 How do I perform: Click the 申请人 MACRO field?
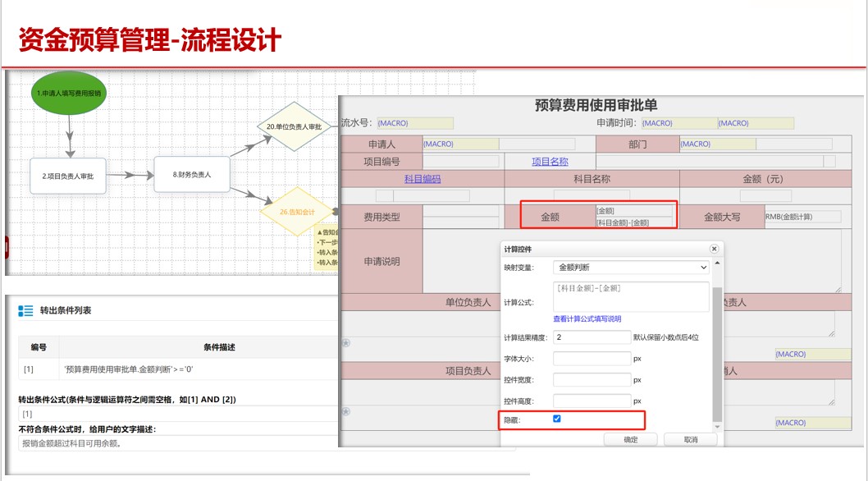(460, 144)
